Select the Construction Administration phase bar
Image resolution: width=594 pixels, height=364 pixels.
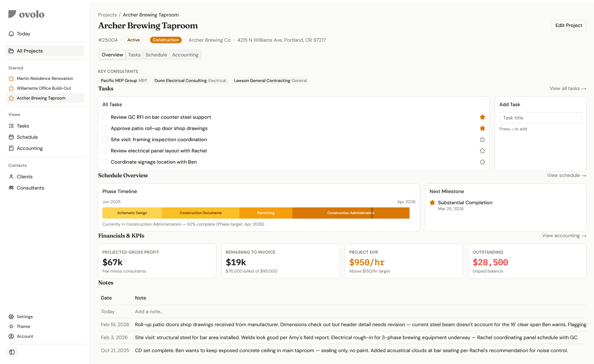tap(351, 213)
